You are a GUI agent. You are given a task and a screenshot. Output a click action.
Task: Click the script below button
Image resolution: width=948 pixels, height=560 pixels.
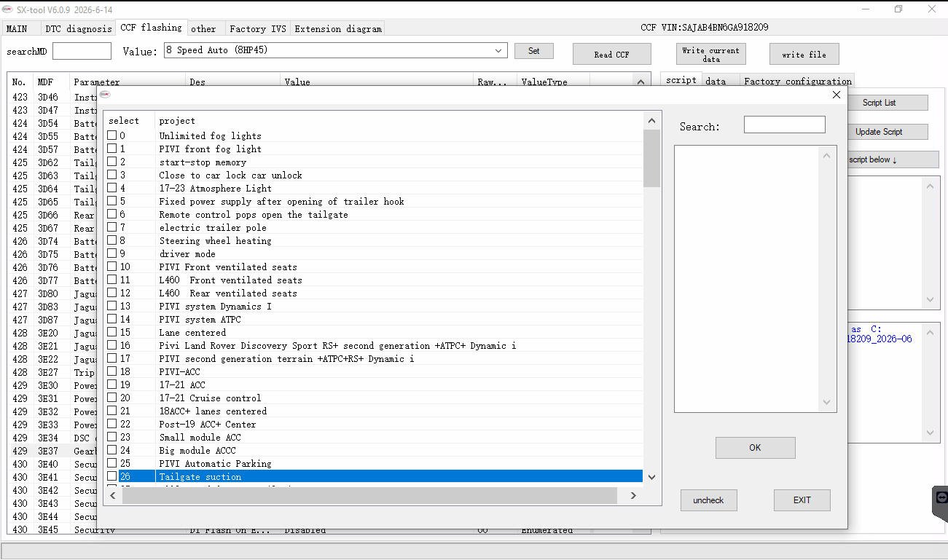pos(893,159)
